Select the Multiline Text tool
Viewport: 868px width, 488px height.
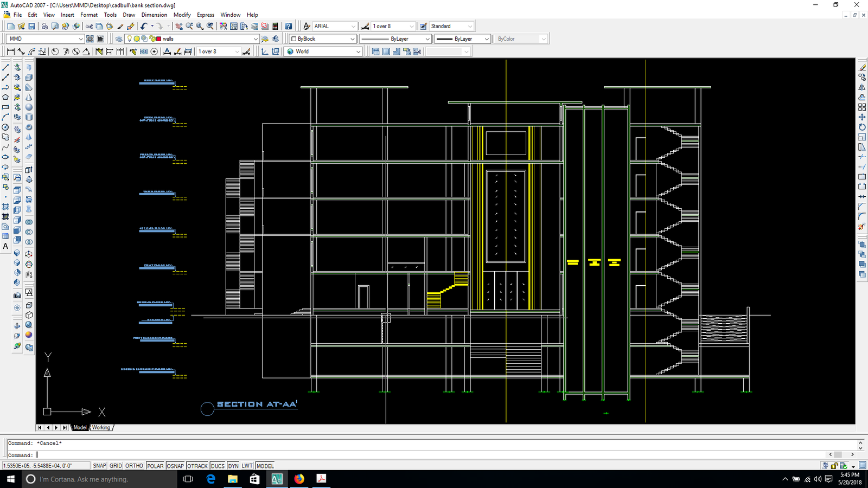[5, 246]
